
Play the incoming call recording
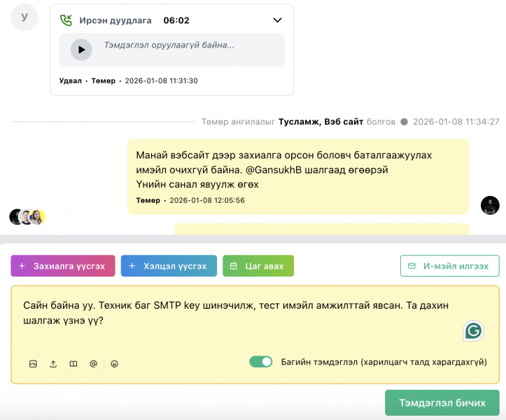pos(81,50)
